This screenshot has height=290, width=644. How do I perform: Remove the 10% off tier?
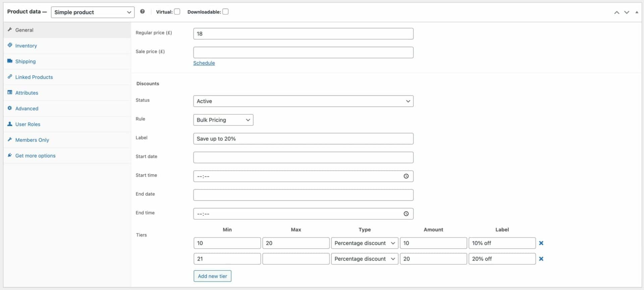[541, 243]
